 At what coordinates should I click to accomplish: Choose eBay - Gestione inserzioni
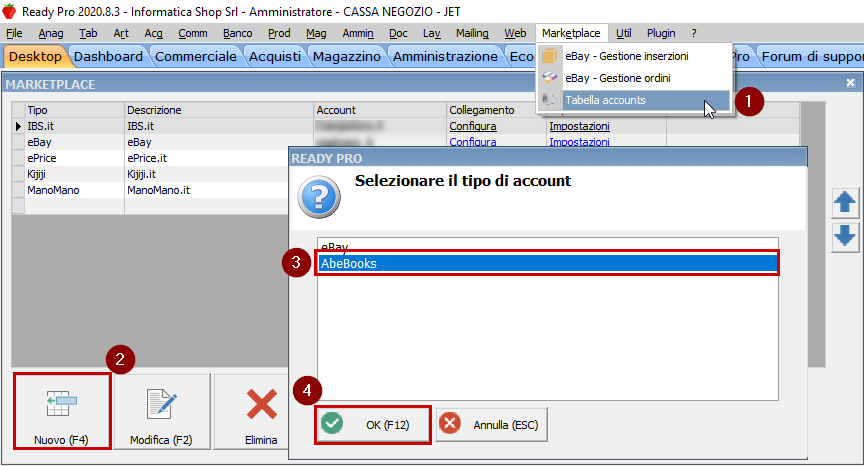(634, 56)
